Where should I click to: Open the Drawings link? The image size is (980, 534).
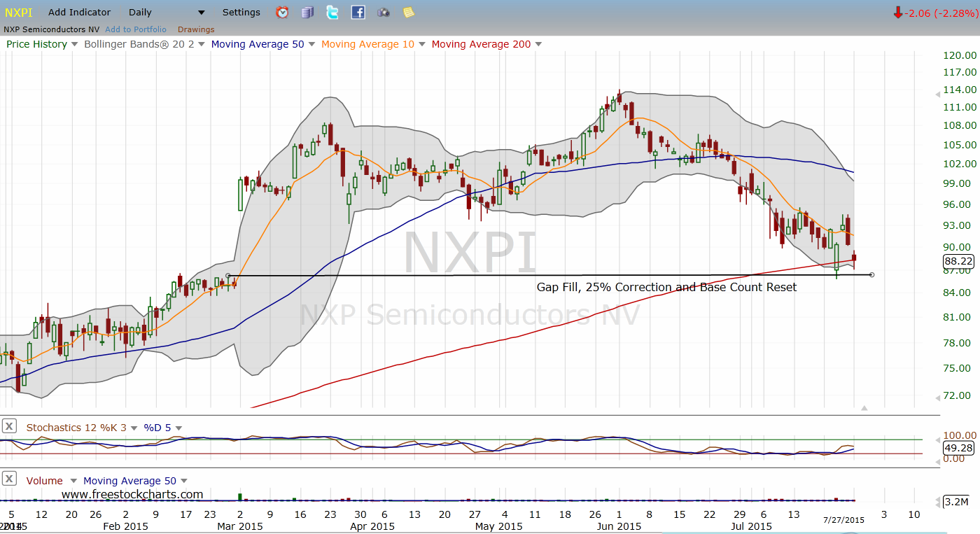196,29
